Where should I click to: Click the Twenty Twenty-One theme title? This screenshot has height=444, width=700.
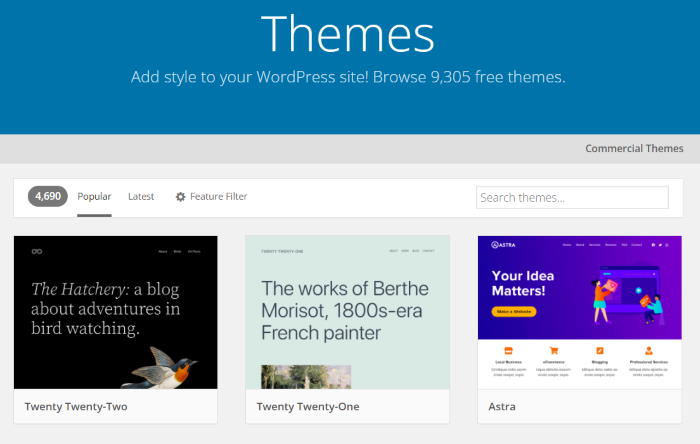[308, 407]
